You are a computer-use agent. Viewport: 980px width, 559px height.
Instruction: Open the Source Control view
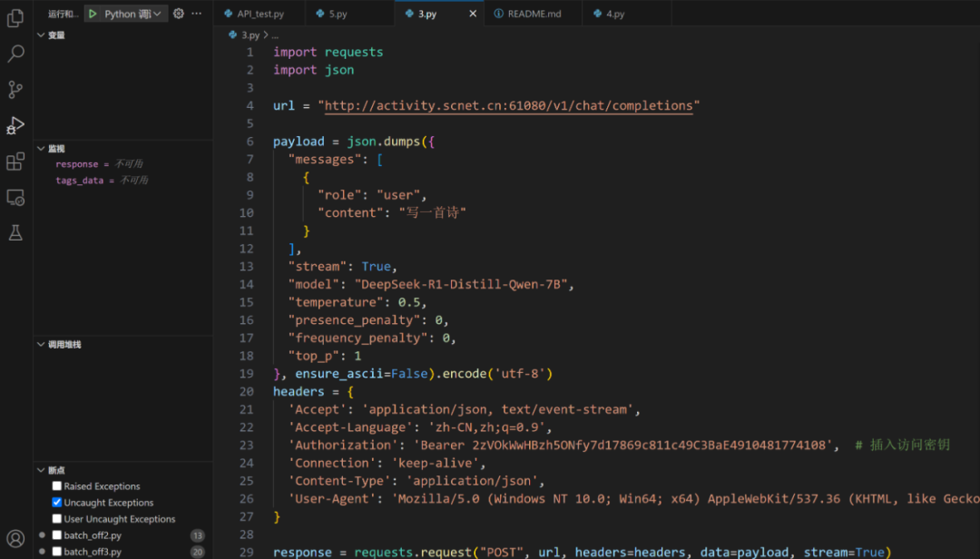(x=15, y=90)
